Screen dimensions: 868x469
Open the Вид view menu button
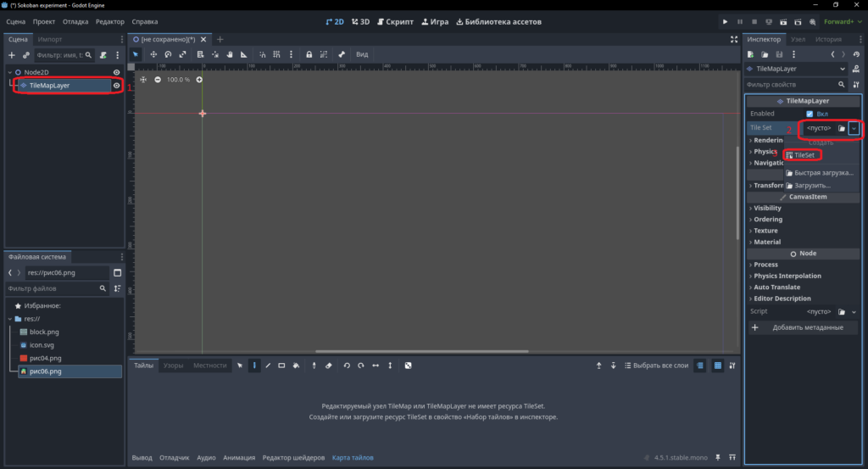click(362, 54)
